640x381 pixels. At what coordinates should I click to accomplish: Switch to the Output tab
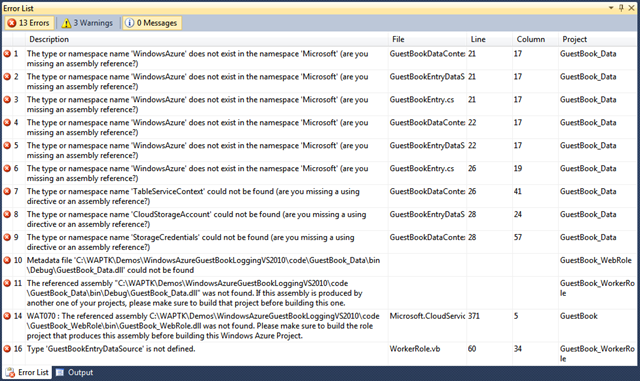point(75,372)
